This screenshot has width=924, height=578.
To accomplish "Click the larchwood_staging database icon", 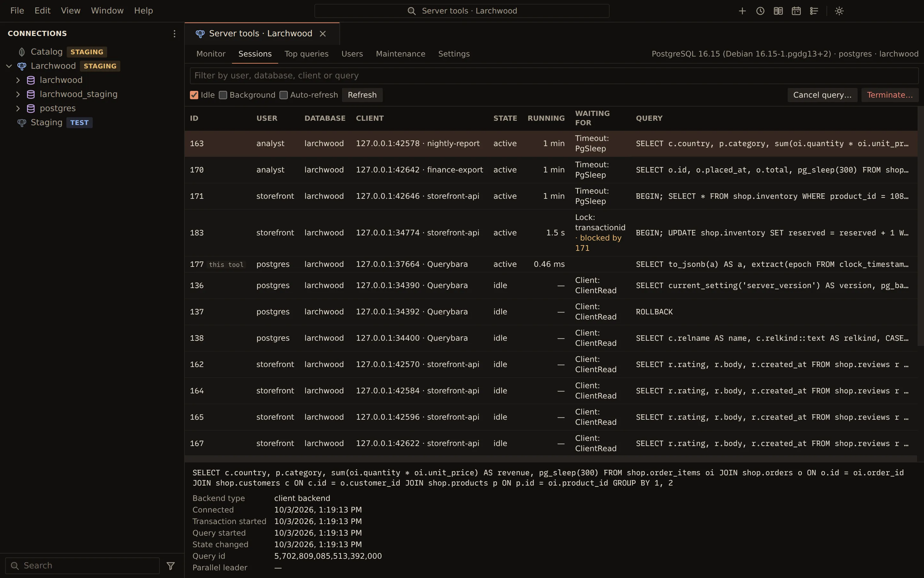I will click(x=31, y=94).
